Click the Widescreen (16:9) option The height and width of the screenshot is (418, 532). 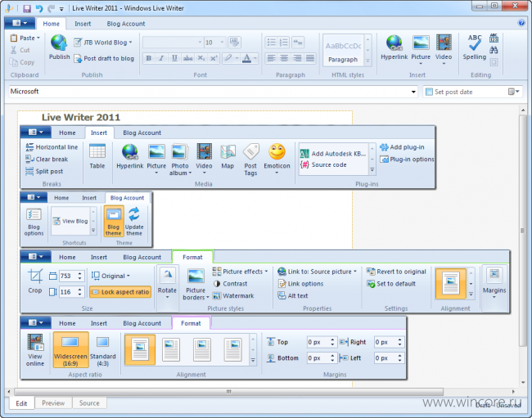pos(70,349)
